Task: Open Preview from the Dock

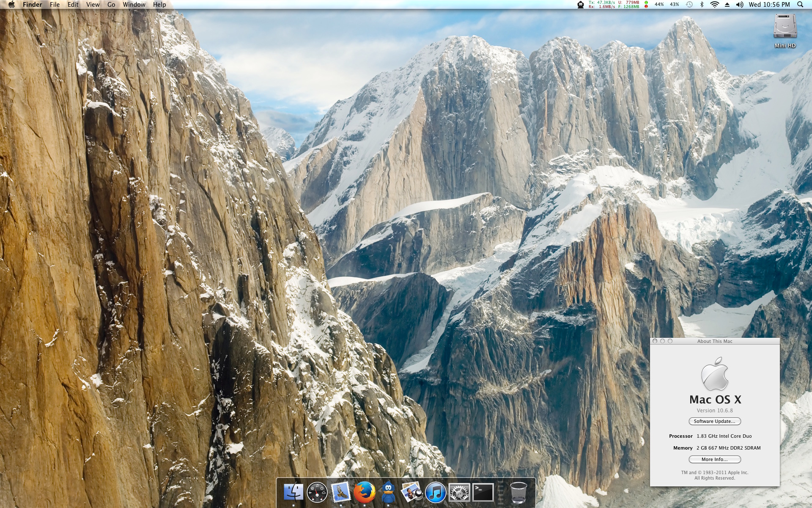Action: coord(411,492)
